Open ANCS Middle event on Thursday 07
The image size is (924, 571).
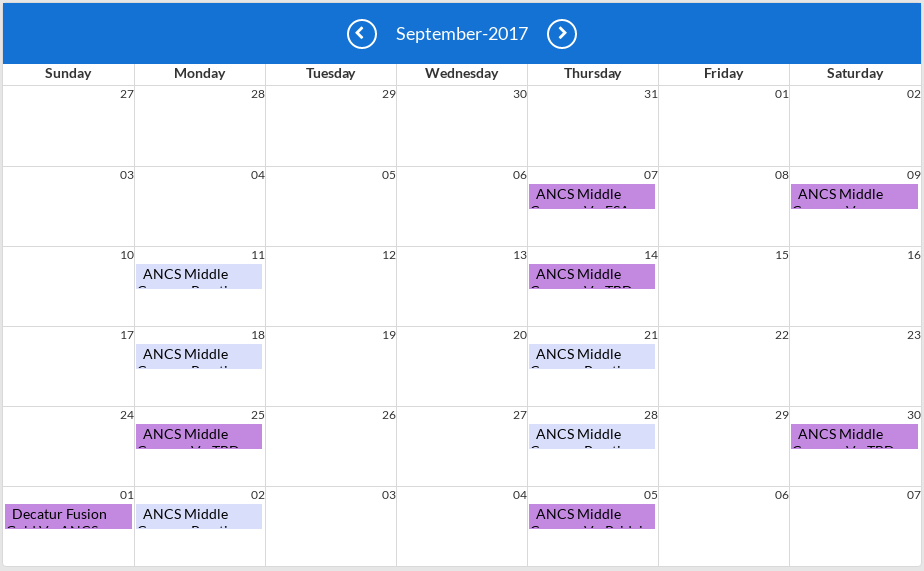click(592, 196)
